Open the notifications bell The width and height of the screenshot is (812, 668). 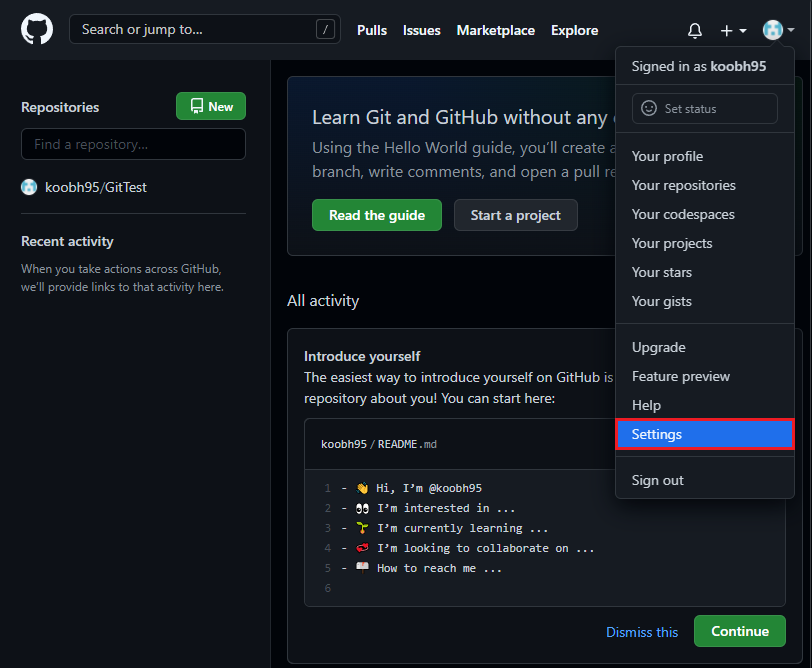[x=694, y=31]
